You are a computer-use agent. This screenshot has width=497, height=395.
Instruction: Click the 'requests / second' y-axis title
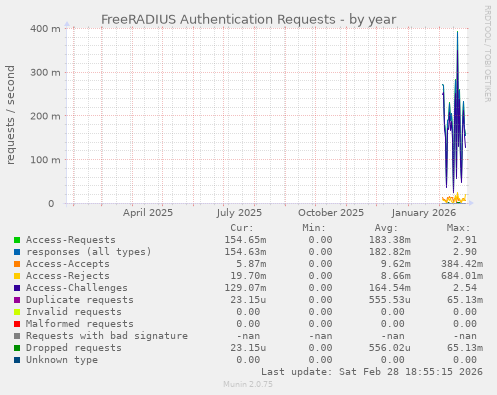(10, 115)
